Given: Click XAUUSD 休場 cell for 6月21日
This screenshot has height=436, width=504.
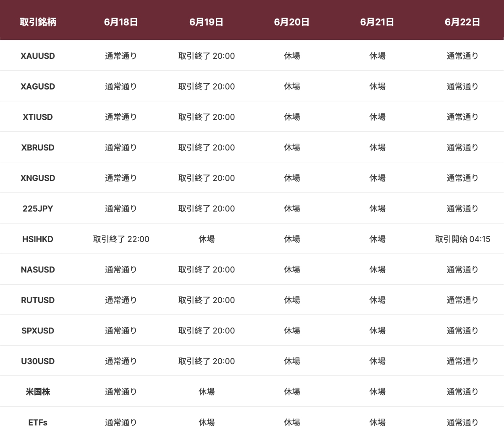Looking at the screenshot, I should pyautogui.click(x=377, y=56).
